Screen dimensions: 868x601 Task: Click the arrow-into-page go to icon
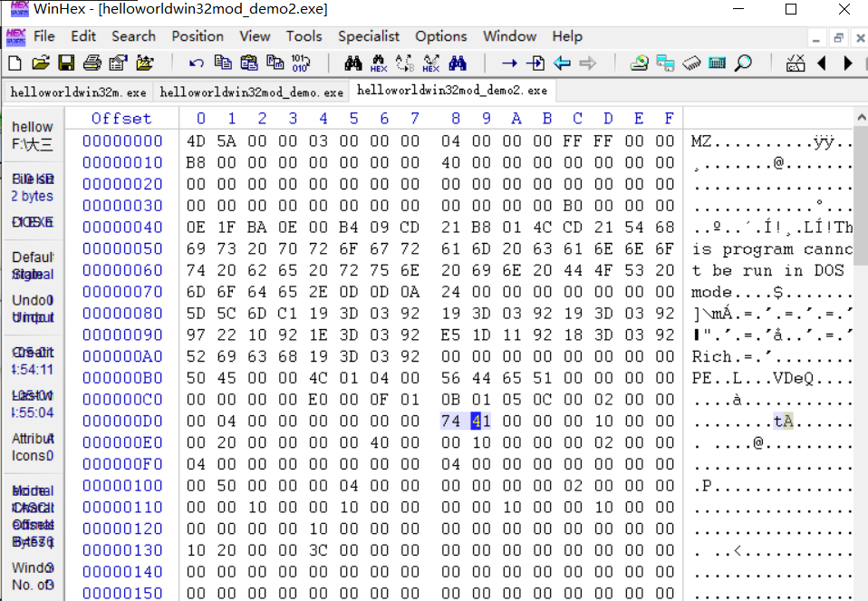pyautogui.click(x=535, y=63)
